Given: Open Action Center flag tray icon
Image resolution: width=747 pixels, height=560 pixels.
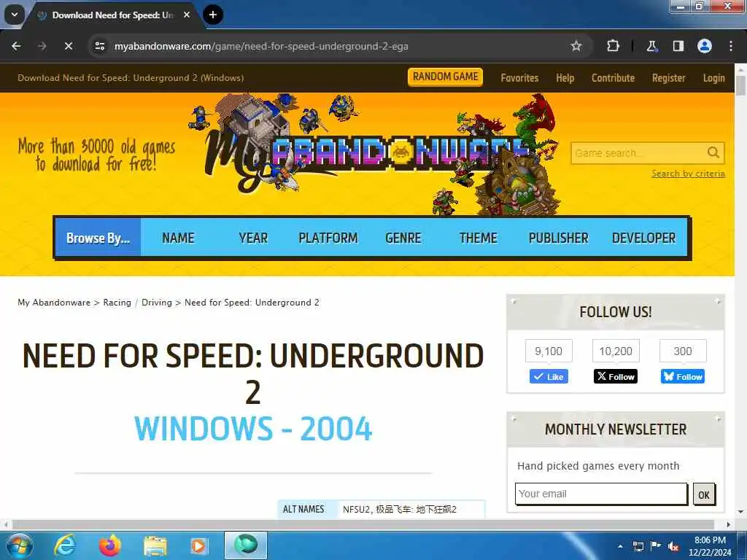Looking at the screenshot, I should point(656,546).
